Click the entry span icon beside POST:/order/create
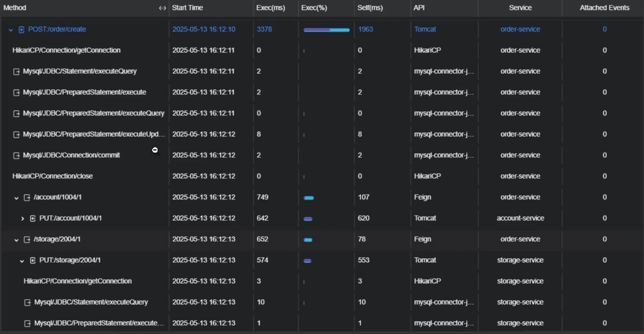Screen dimensions: 644x334 point(21,29)
